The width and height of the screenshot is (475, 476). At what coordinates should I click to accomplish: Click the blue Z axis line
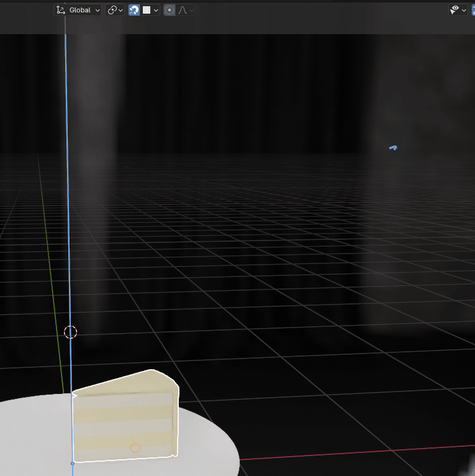[x=67, y=186]
